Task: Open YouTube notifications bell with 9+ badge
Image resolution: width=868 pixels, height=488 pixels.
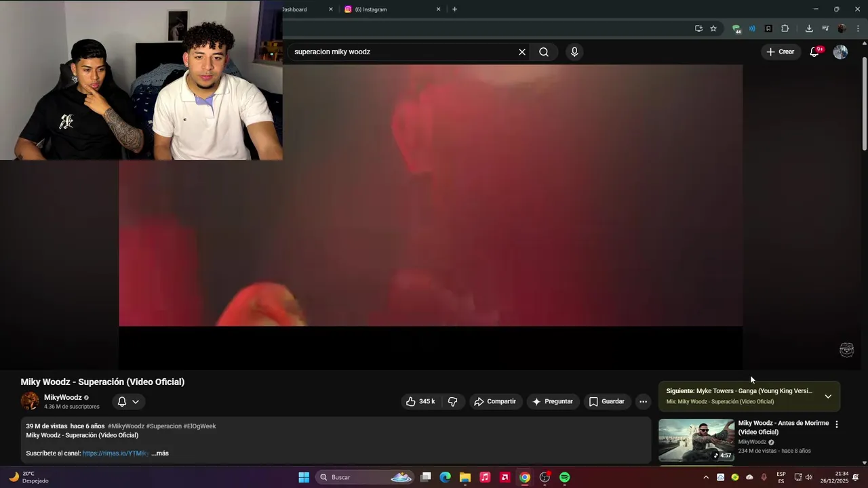Action: pyautogui.click(x=815, y=52)
